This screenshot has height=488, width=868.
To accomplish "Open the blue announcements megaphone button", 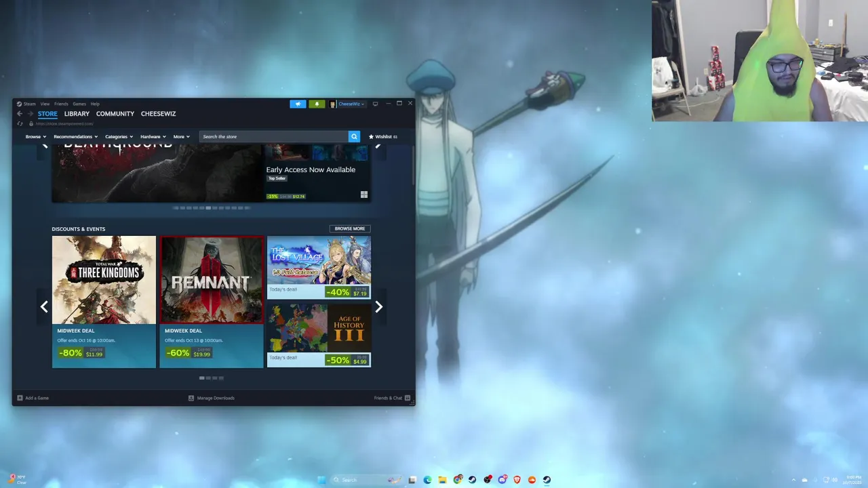I will tap(298, 104).
